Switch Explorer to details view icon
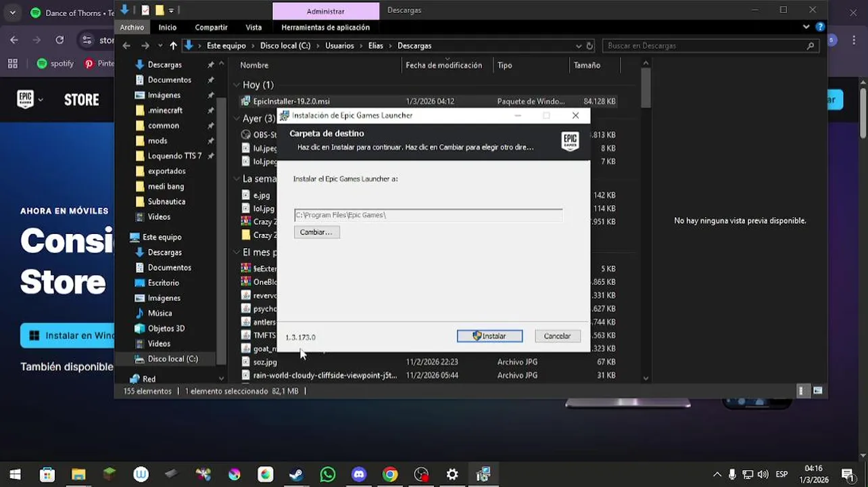 click(x=801, y=391)
